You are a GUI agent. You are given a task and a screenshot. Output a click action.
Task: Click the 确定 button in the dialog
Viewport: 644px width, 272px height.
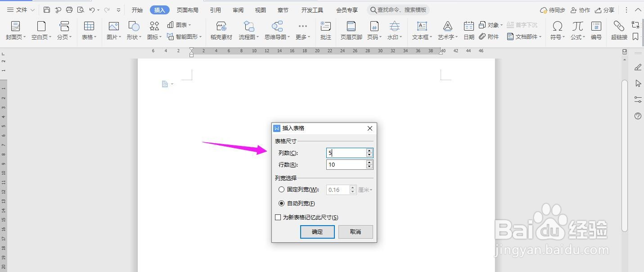pyautogui.click(x=317, y=231)
